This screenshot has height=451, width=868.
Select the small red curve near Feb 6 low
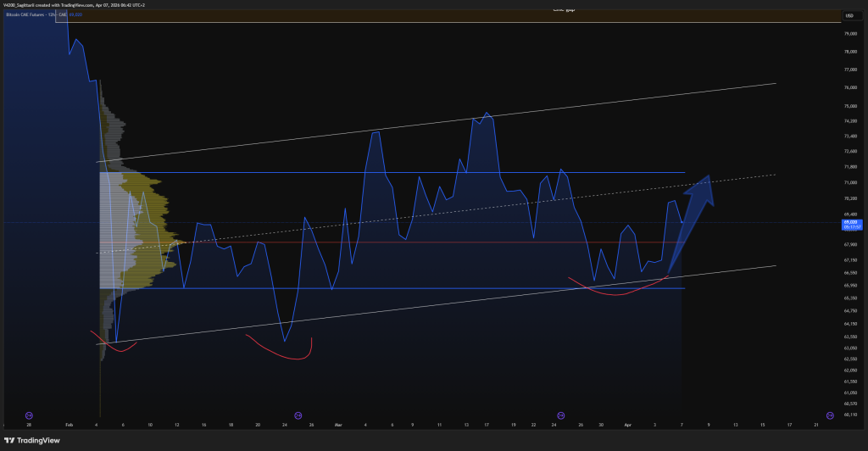(116, 346)
